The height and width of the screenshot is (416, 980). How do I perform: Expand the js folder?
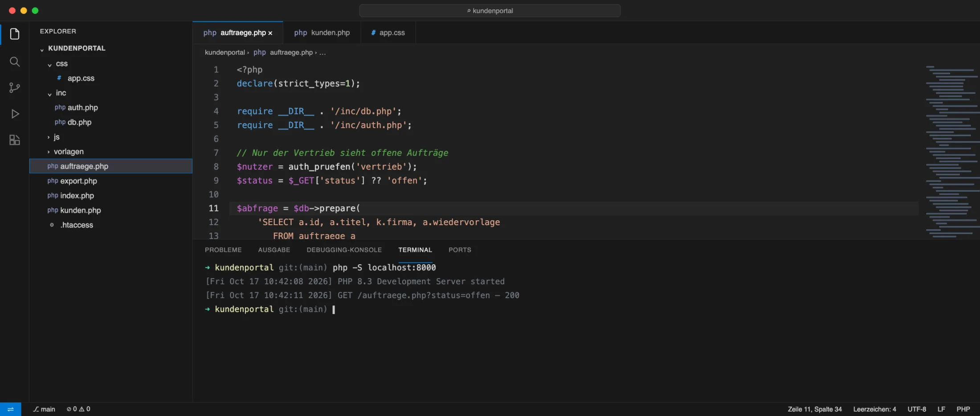49,137
